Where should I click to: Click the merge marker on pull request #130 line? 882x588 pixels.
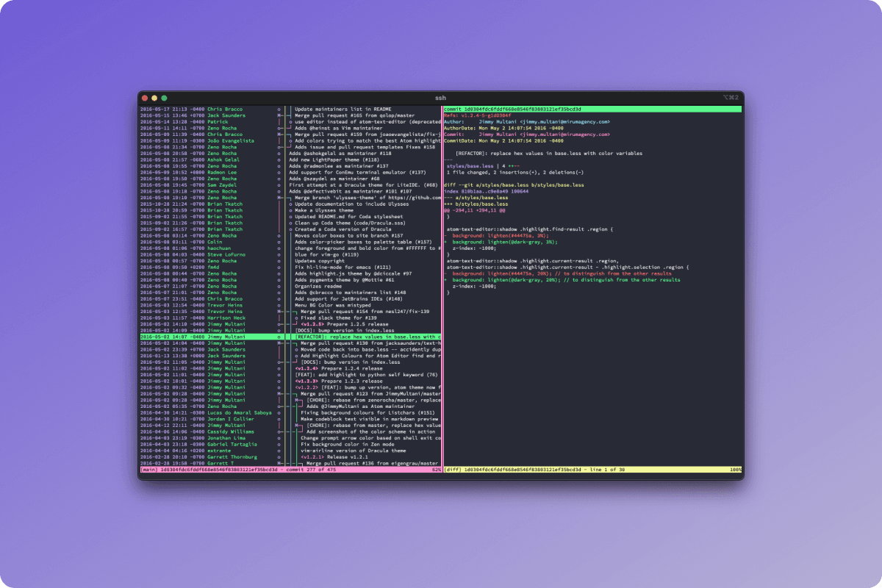279,343
